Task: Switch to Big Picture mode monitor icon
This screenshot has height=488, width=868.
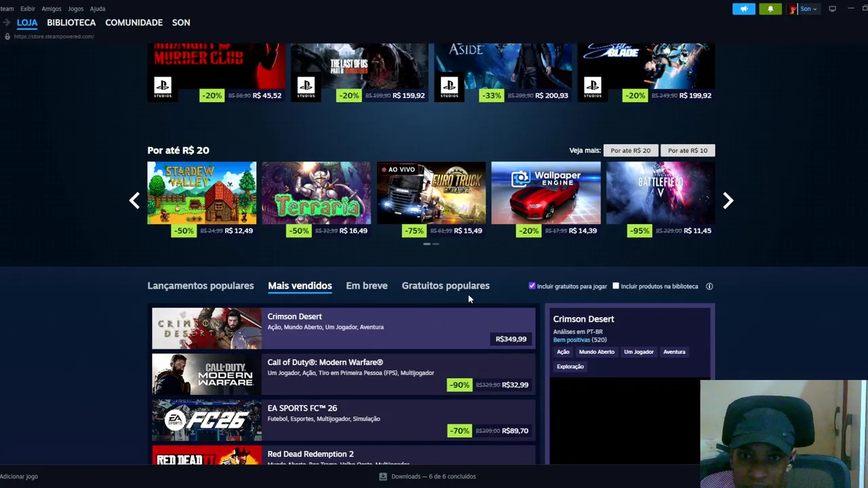Action: tap(832, 9)
